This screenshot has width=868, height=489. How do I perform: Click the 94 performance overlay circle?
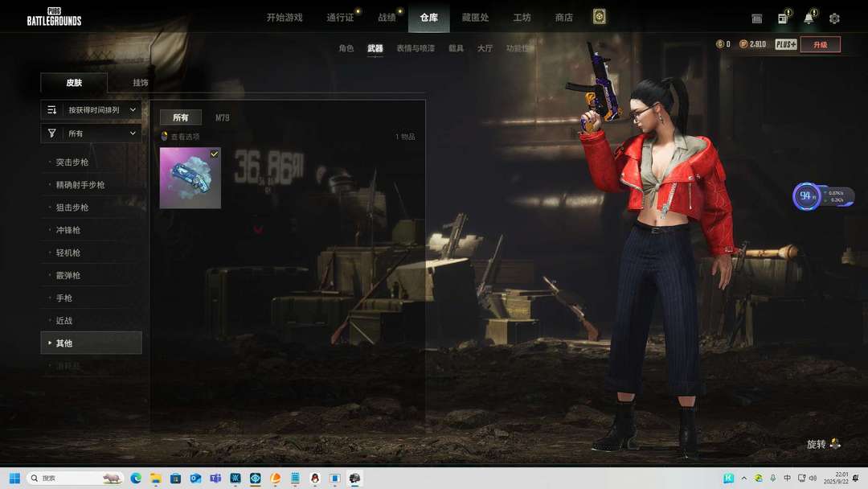[x=806, y=195]
